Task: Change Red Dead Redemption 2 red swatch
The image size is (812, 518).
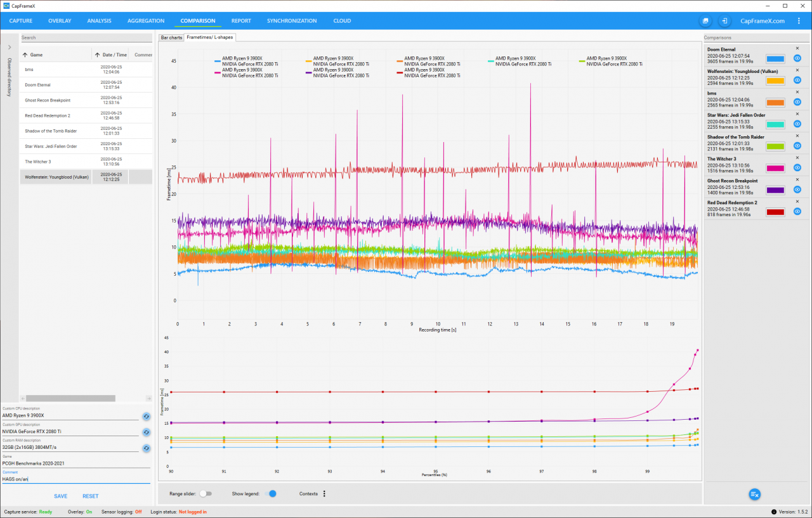Action: [x=776, y=212]
